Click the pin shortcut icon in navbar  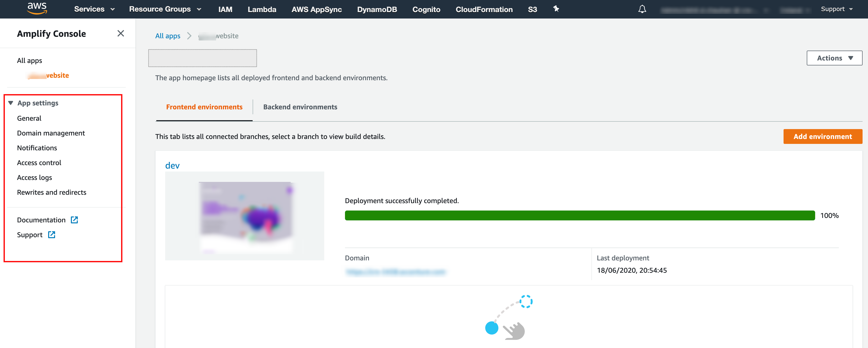(556, 9)
